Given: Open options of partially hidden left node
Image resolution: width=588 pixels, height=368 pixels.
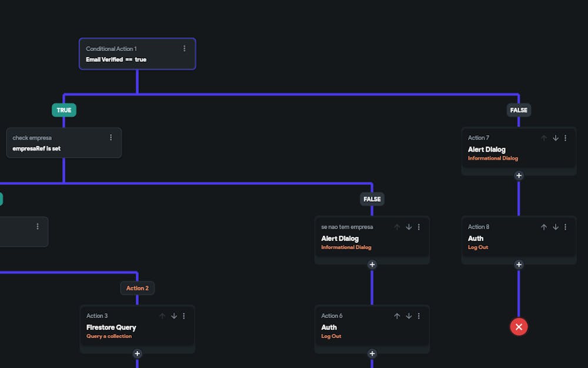Looking at the screenshot, I should pyautogui.click(x=38, y=226).
